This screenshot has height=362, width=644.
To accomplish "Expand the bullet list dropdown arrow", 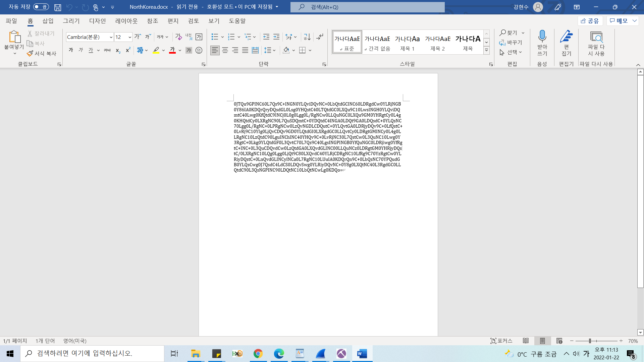I will tap(222, 37).
